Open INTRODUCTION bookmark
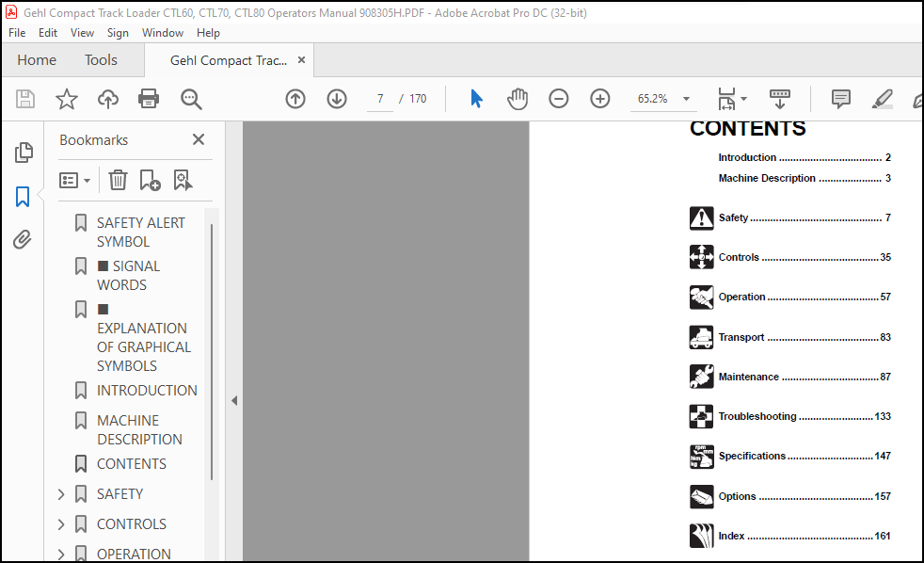924x563 pixels. tap(147, 391)
